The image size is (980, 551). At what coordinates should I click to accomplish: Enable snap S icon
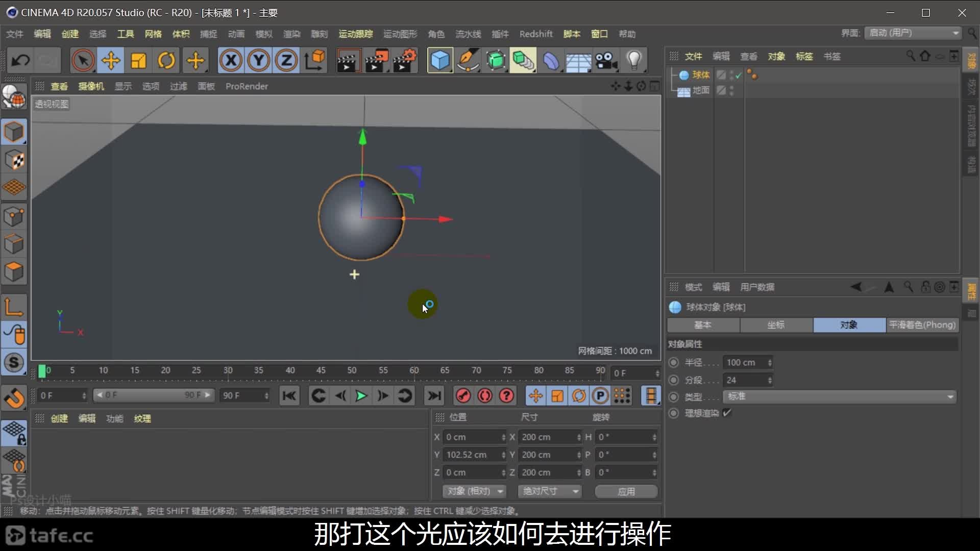tap(14, 363)
